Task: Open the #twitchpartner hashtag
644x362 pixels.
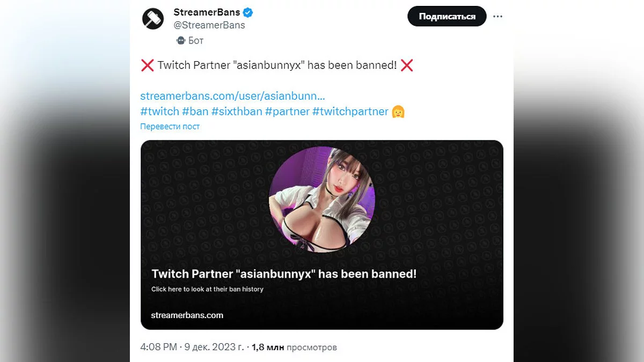Action: pos(350,112)
